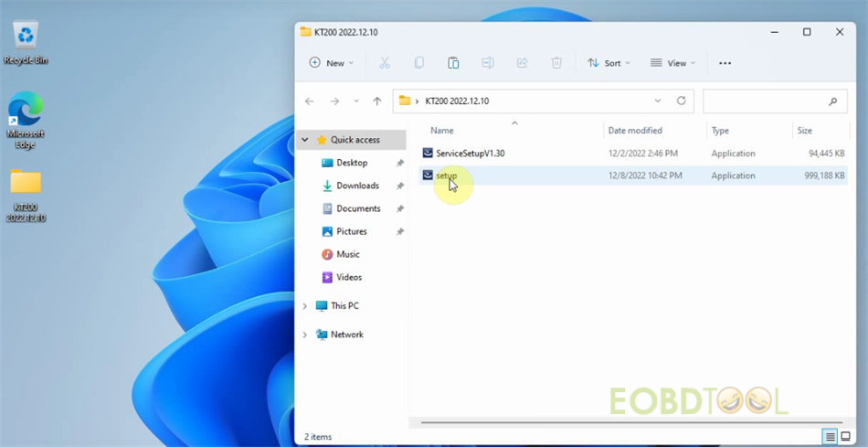Open the Sort options dropdown
Viewport: 868px width, 447px height.
(609, 63)
